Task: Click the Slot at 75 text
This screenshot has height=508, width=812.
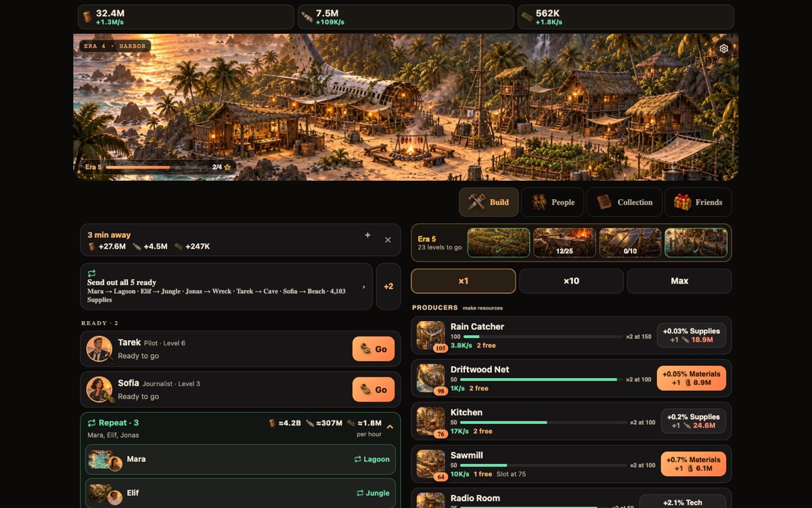Action: tap(511, 474)
